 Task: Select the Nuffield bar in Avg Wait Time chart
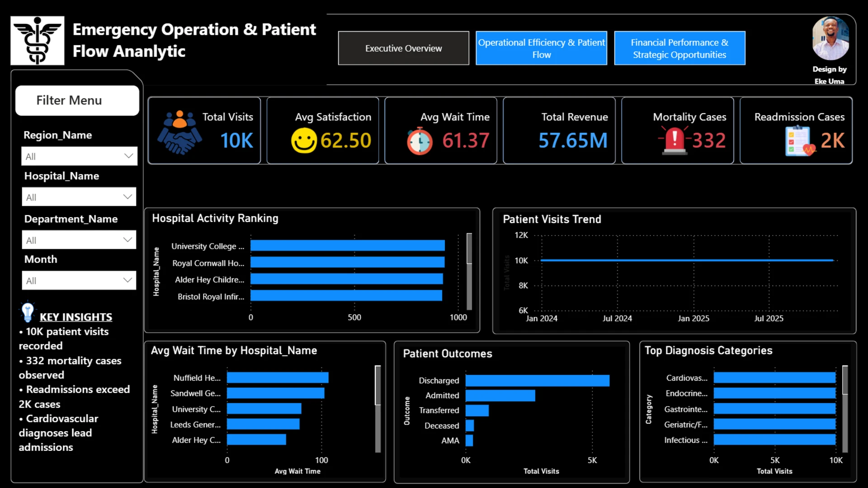coord(278,377)
